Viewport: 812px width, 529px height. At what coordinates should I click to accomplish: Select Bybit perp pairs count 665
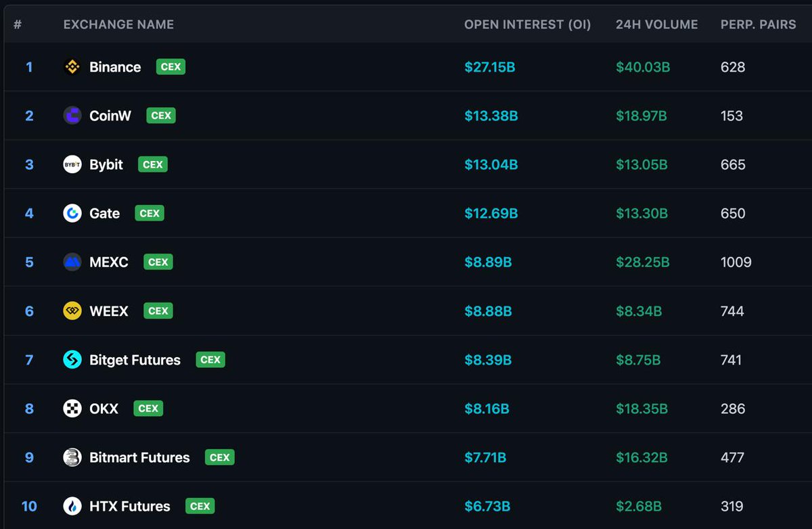733,164
